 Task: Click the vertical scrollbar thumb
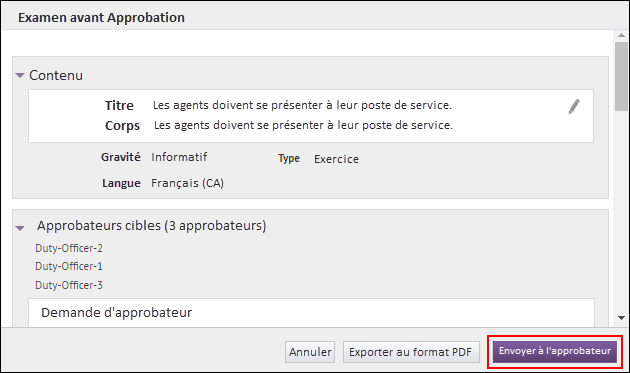pyautogui.click(x=622, y=76)
